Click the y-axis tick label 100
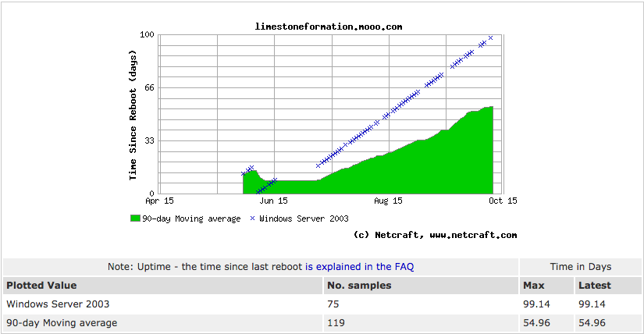Image resolution: width=644 pixels, height=334 pixels. pyautogui.click(x=147, y=34)
